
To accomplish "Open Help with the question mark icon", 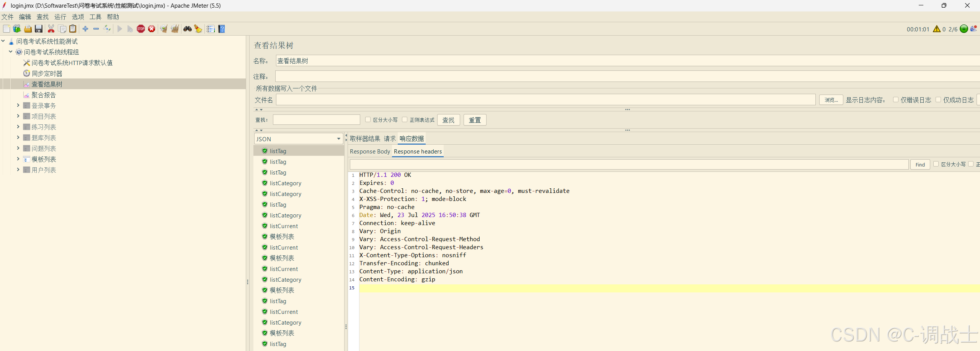I will point(222,29).
